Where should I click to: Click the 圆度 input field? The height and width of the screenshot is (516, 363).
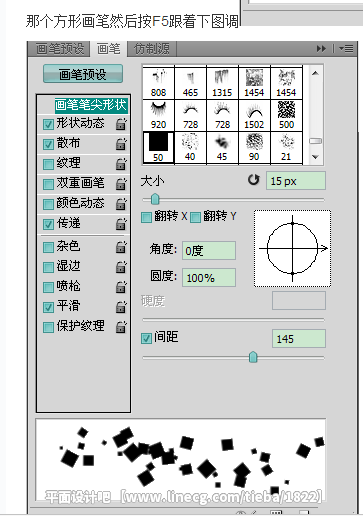[x=209, y=277]
